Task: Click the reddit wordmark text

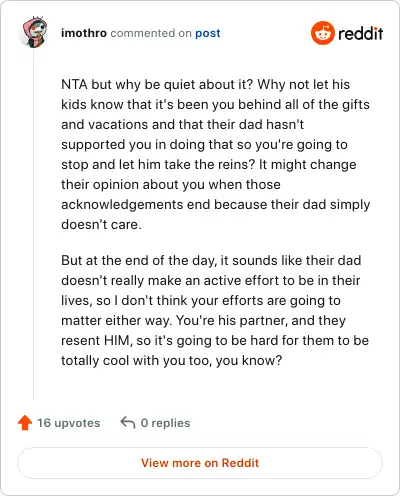Action: [360, 34]
